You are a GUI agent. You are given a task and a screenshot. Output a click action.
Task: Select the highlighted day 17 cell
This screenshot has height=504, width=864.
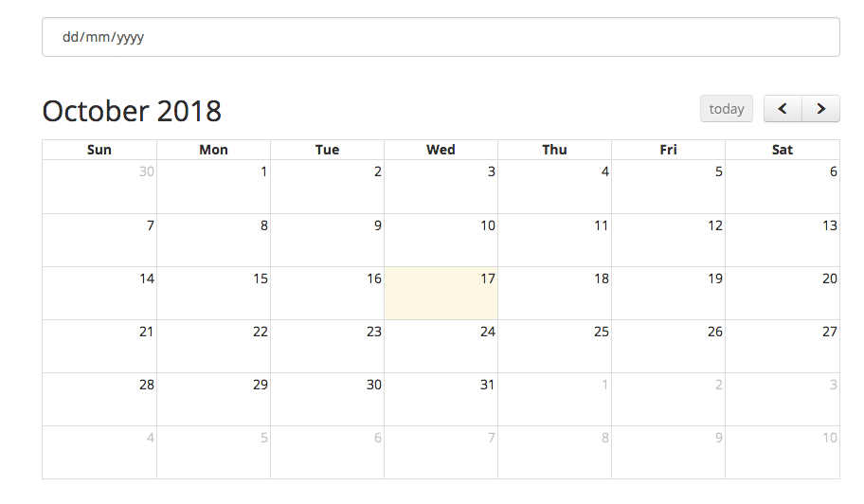(441, 294)
